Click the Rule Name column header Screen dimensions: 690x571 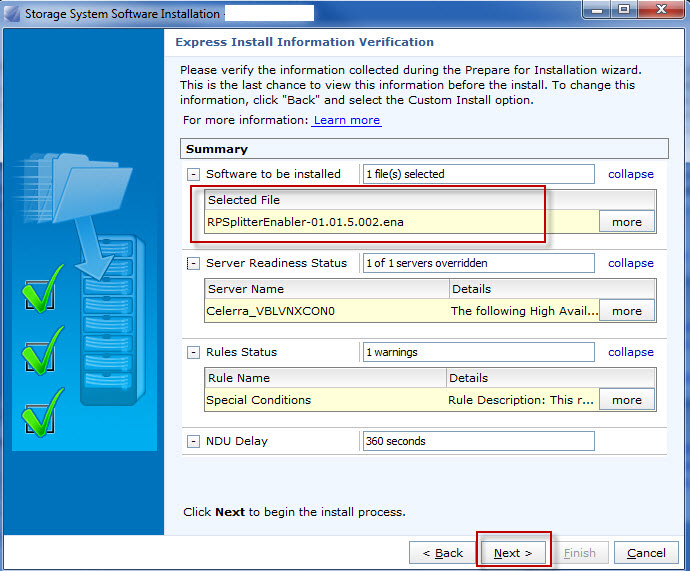pos(326,378)
